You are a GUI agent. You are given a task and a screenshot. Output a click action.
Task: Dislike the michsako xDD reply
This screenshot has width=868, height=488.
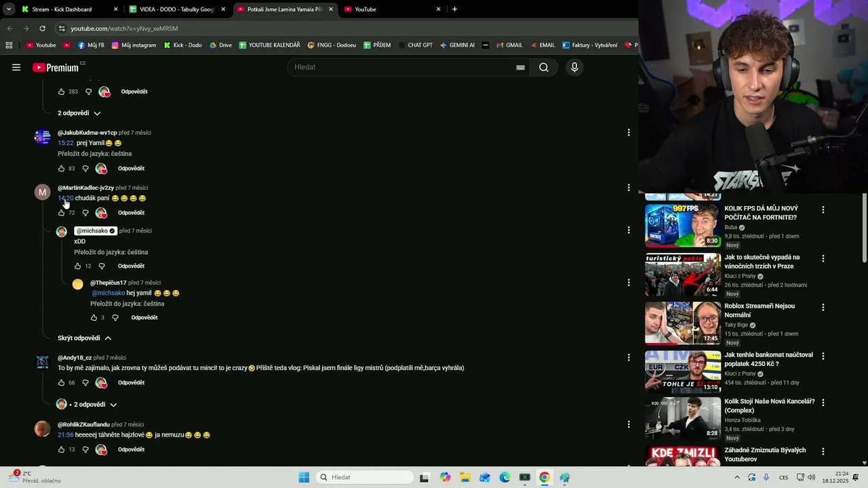102,266
